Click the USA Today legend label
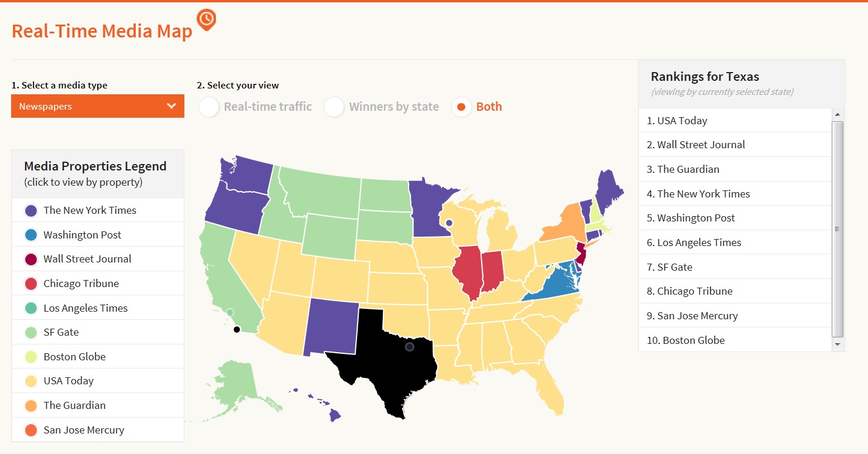Screen dimensions: 868x454 tap(68, 381)
